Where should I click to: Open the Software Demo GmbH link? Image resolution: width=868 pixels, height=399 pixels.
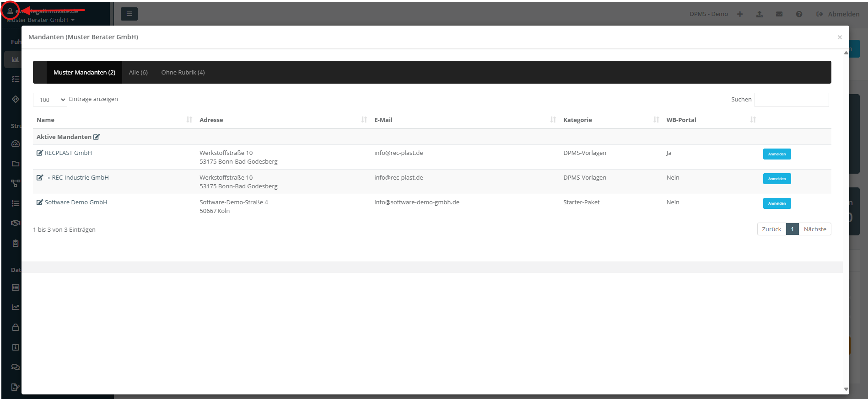click(76, 202)
